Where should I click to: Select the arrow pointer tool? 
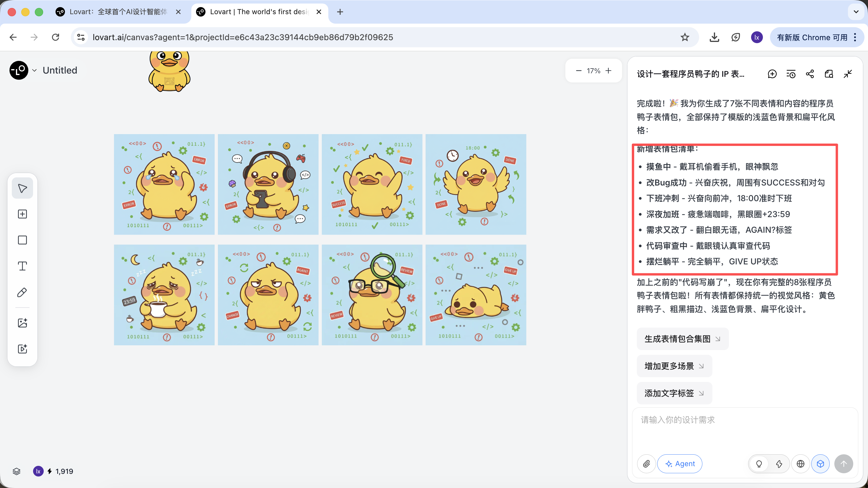tap(22, 188)
